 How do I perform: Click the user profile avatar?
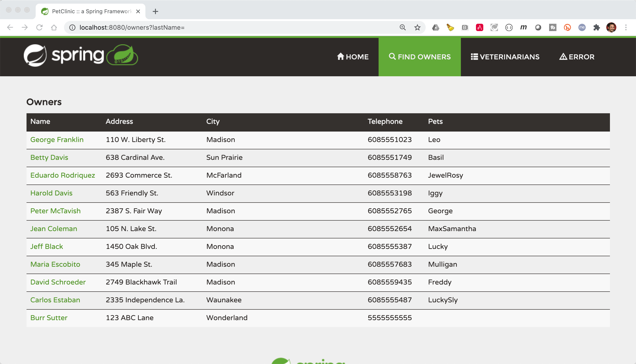coord(611,27)
